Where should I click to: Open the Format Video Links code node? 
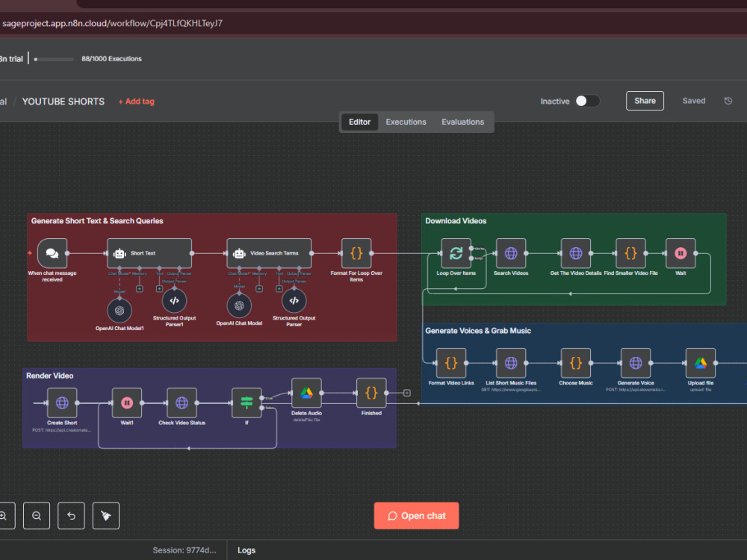coord(451,363)
